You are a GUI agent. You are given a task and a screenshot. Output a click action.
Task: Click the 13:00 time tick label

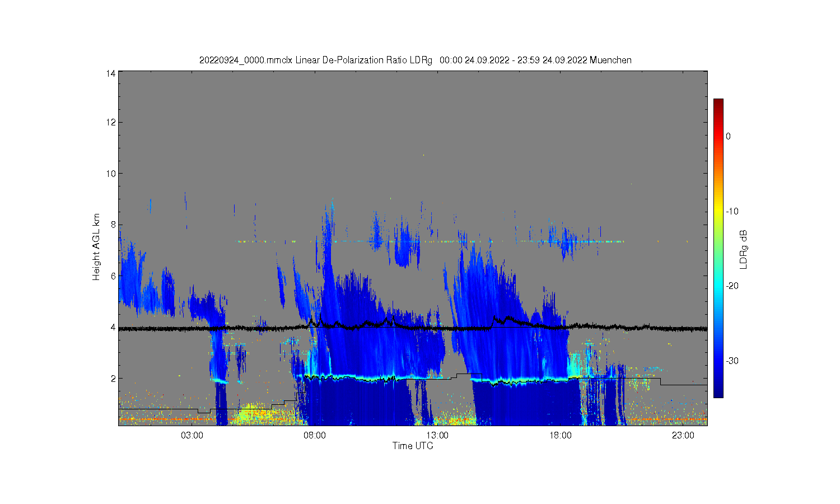pyautogui.click(x=437, y=436)
